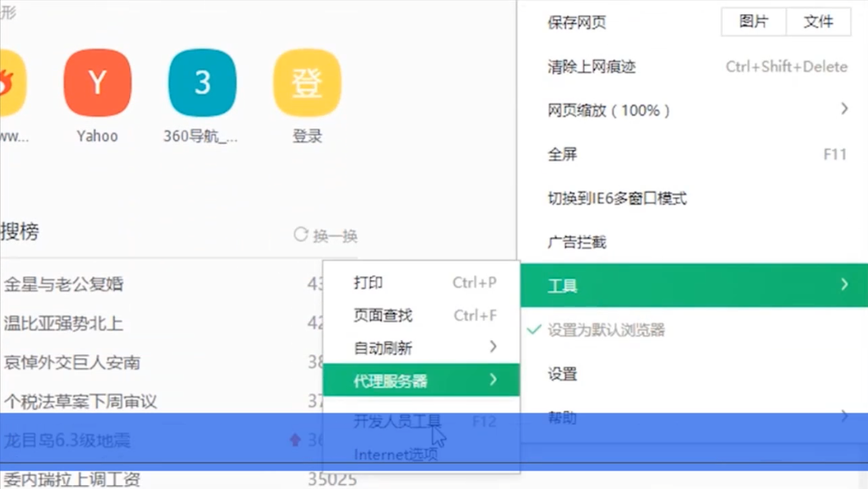Click the 换一换 link
Viewport: 868px width, 489px height.
(335, 236)
